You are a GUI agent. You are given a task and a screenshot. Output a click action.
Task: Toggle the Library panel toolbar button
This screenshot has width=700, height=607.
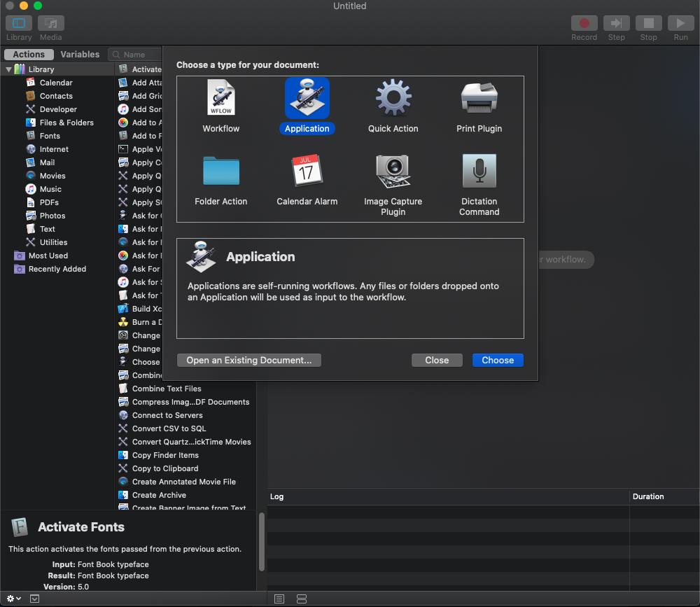[19, 23]
